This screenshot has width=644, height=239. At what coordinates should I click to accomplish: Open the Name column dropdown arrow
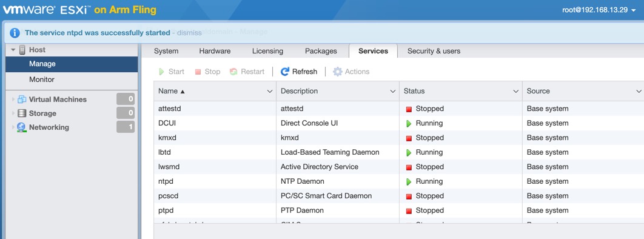coord(270,91)
